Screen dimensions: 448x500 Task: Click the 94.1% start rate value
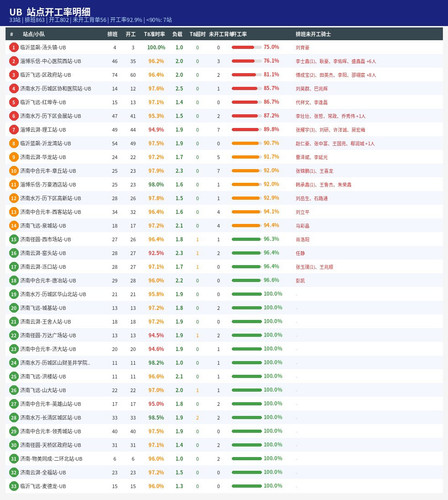pos(271,212)
